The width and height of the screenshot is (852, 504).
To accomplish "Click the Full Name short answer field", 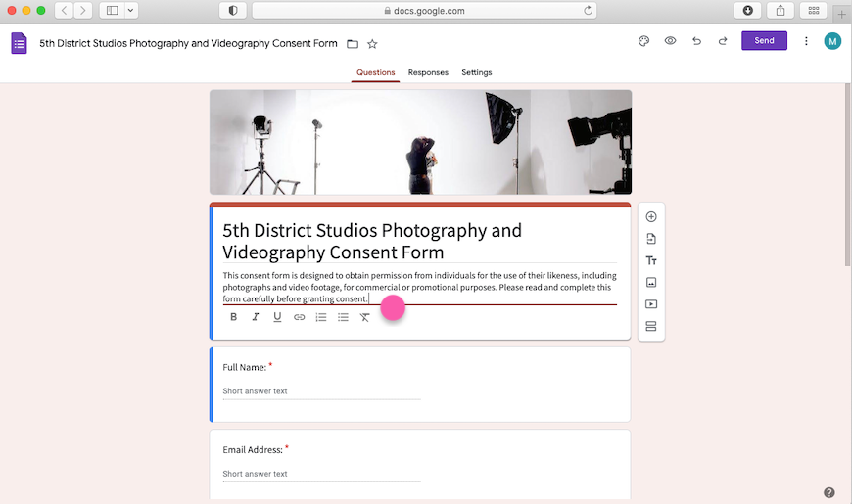I will pyautogui.click(x=321, y=391).
